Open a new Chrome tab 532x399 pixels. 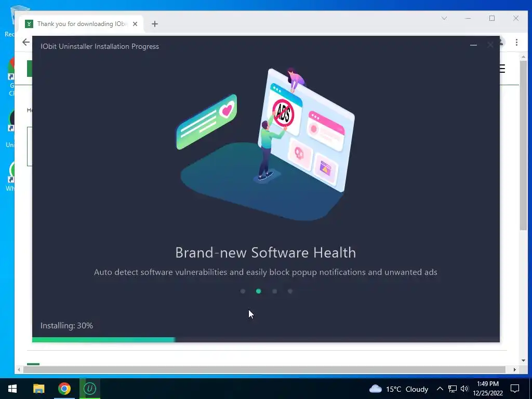pyautogui.click(x=155, y=24)
